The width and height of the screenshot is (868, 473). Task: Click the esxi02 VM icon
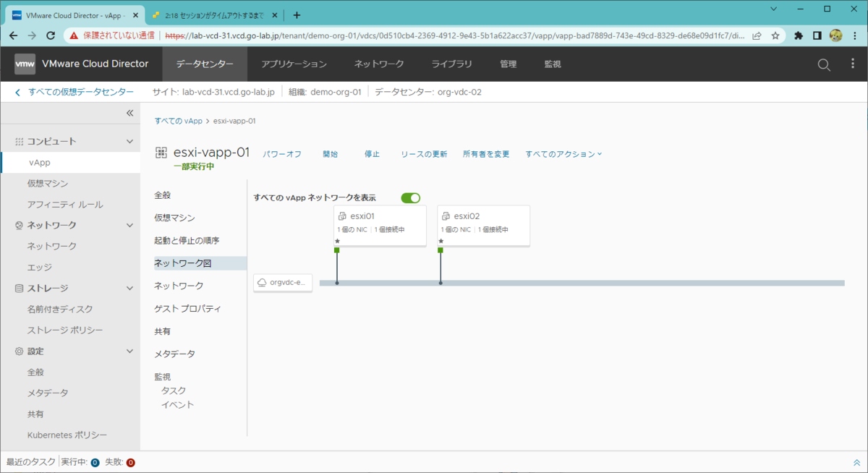pos(446,216)
